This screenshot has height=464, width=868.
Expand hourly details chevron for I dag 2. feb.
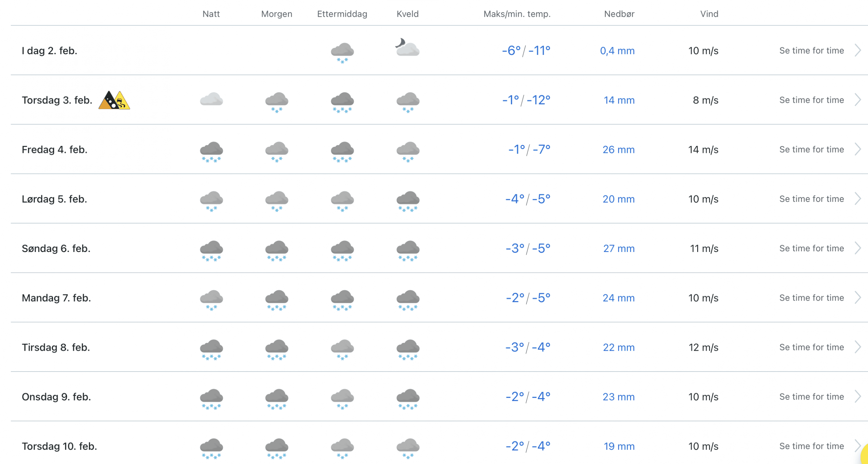858,50
